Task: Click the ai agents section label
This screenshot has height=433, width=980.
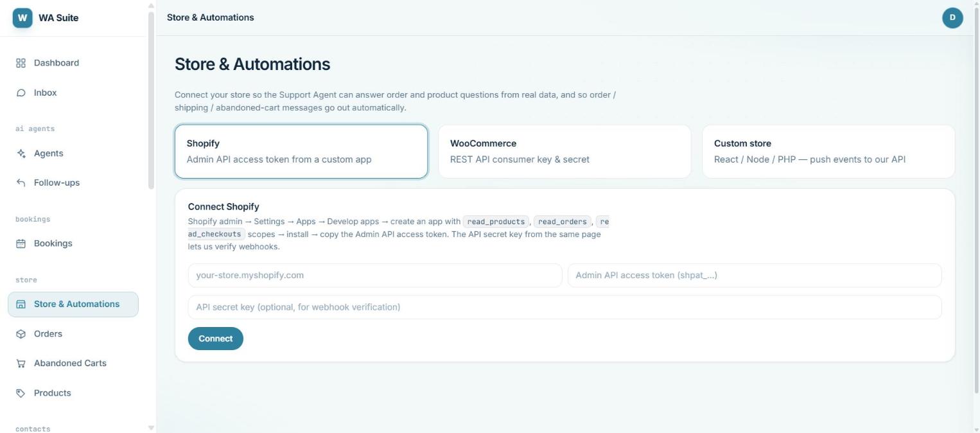Action: pos(35,128)
